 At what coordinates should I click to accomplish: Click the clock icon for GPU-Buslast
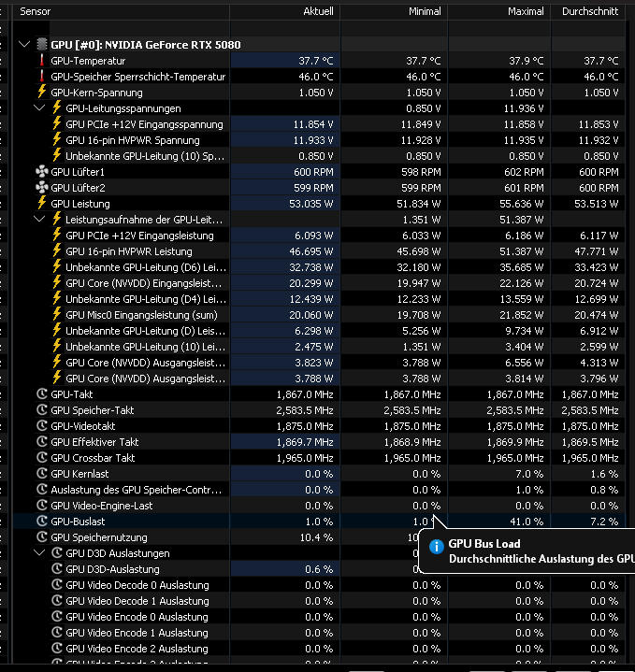tap(41, 521)
